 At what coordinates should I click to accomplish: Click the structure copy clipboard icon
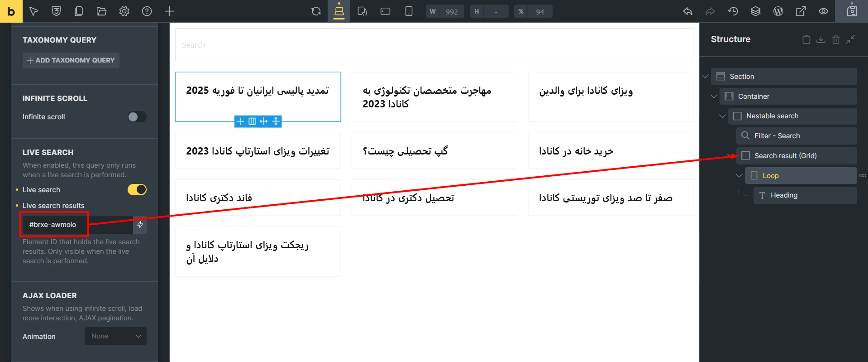(806, 39)
